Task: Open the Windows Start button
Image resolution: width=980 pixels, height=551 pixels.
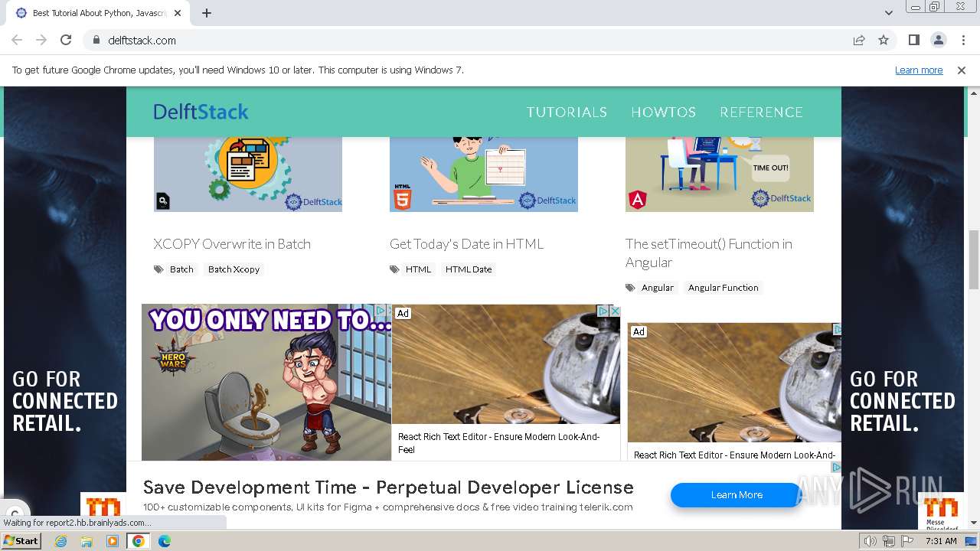Action: click(21, 541)
